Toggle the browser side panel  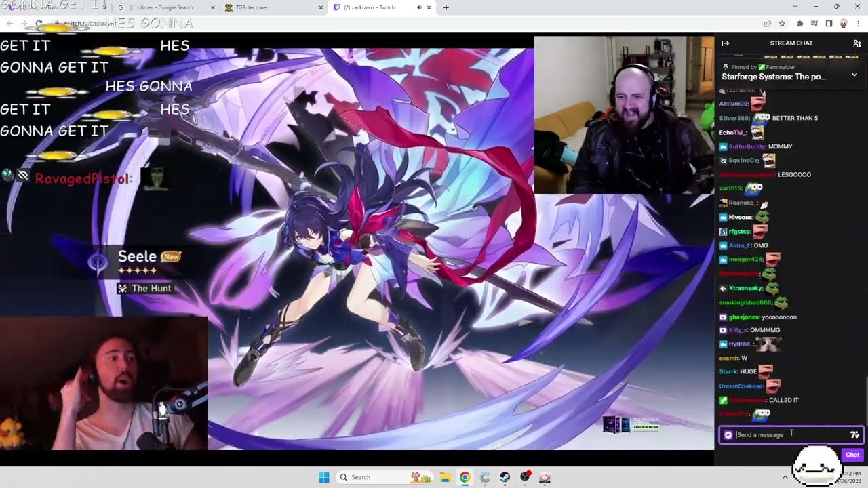[x=829, y=24]
